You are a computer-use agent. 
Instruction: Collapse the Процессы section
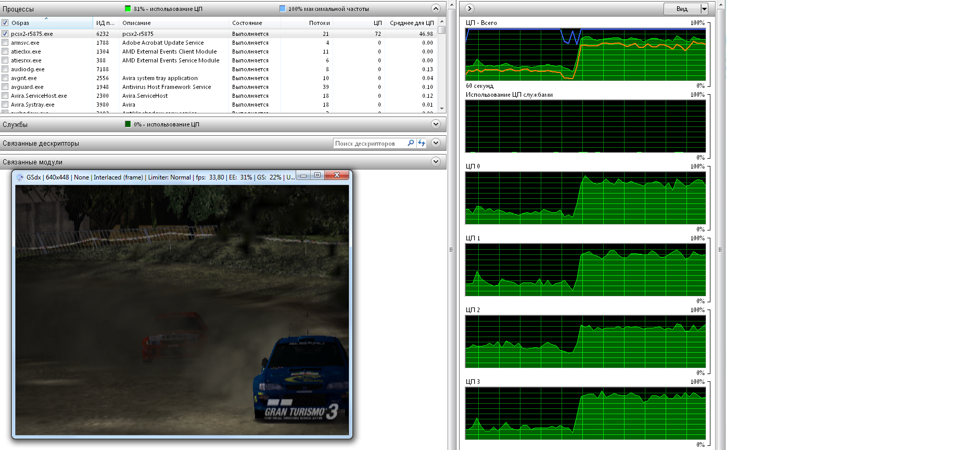436,8
